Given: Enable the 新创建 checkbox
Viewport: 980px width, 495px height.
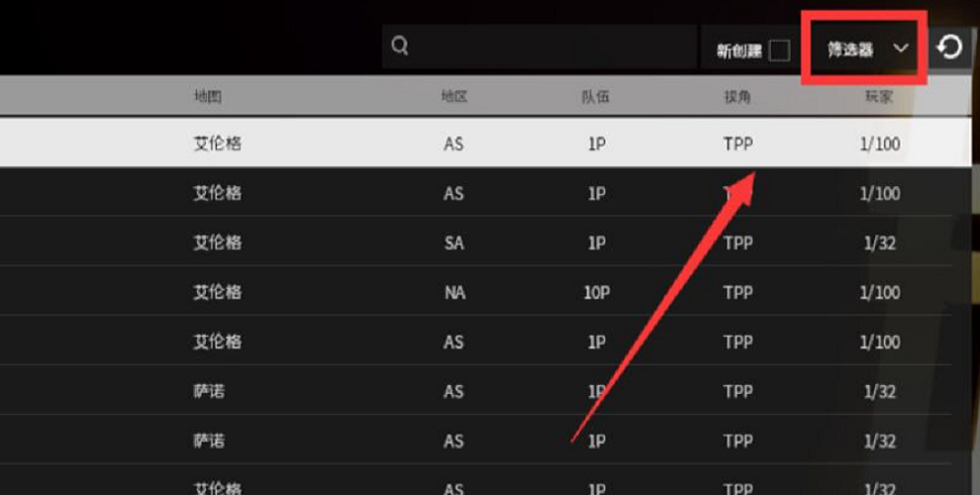Looking at the screenshot, I should click(779, 50).
